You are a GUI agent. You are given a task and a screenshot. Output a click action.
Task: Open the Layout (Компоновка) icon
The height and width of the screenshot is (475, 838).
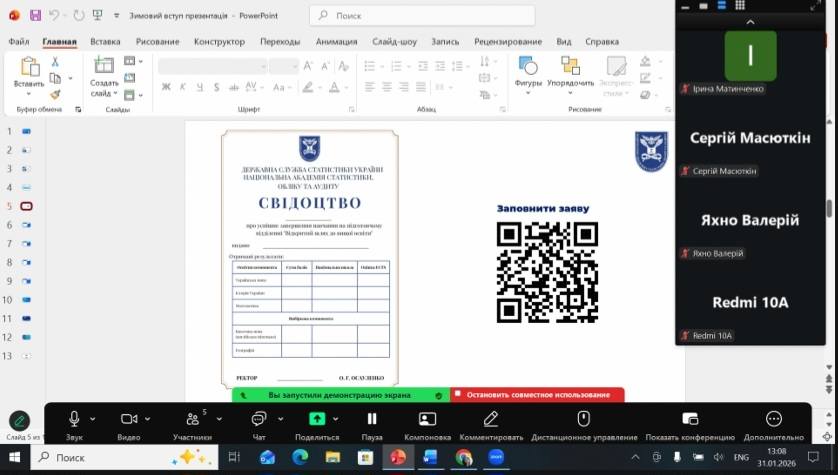[x=427, y=419]
